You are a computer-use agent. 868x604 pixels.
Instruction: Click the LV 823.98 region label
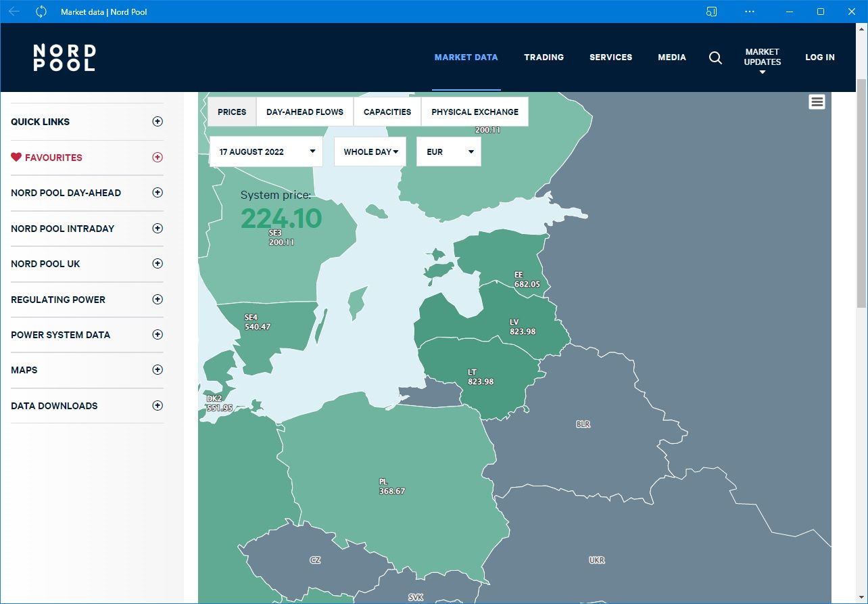point(523,327)
